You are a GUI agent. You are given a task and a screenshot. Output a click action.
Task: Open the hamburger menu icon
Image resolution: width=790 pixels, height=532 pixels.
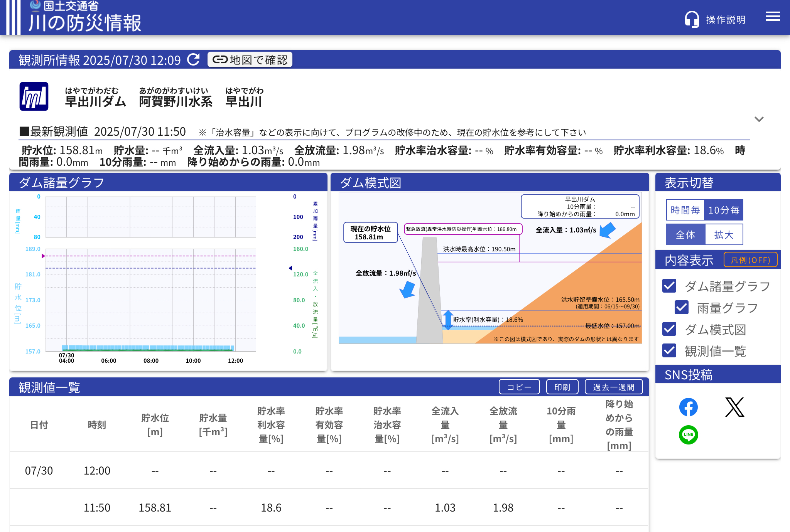click(773, 17)
